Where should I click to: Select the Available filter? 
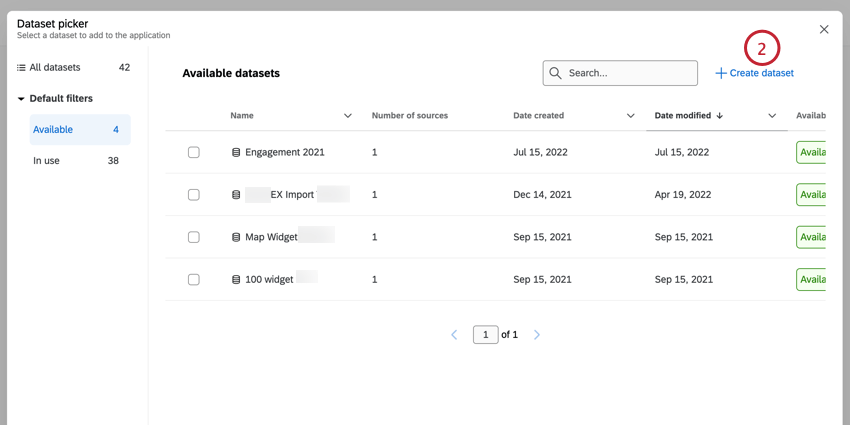[x=53, y=130]
